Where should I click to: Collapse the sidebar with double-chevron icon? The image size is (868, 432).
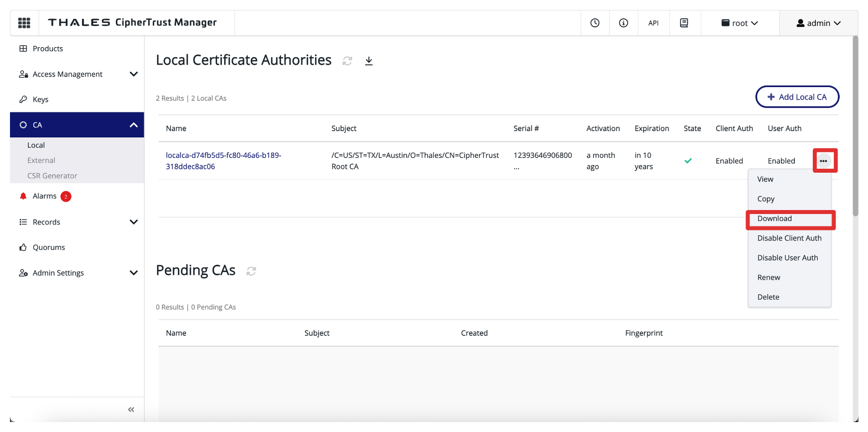point(131,410)
